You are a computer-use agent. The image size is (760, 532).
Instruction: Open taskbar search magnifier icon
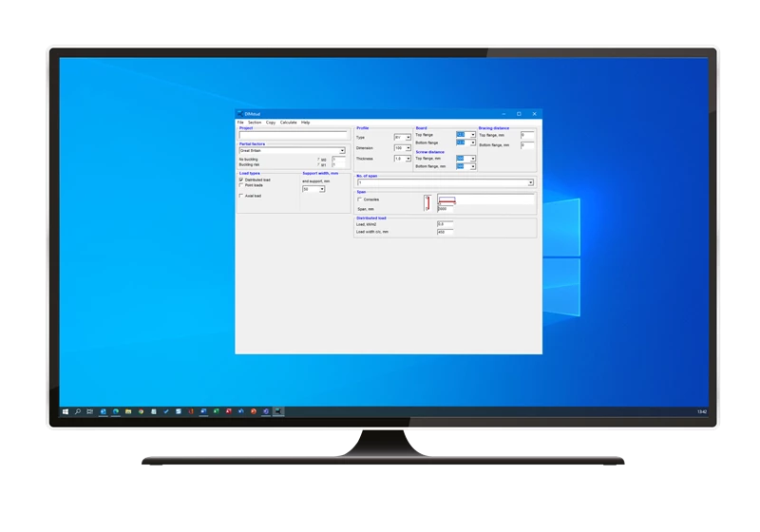click(x=77, y=411)
